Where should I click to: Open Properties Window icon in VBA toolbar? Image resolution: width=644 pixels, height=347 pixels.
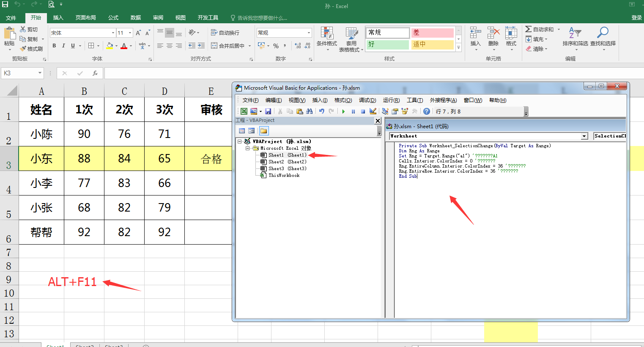(395, 111)
